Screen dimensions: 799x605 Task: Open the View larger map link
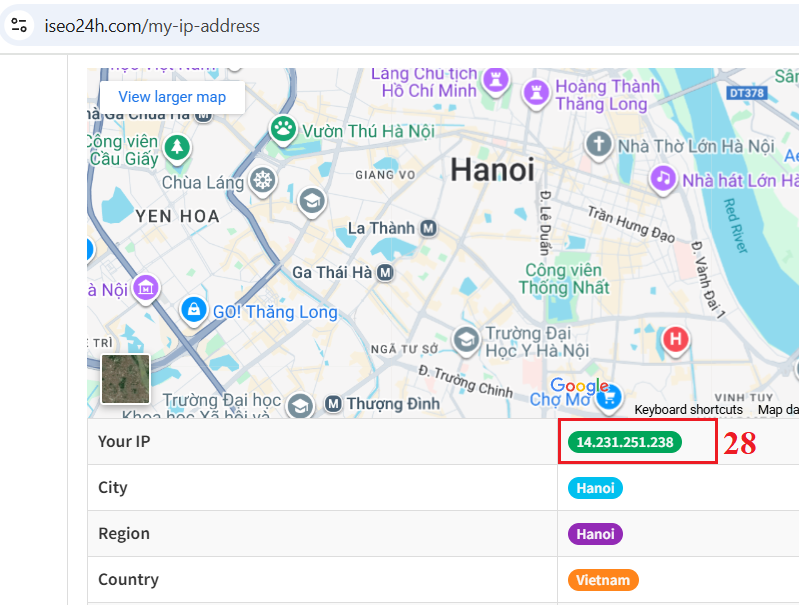[172, 97]
